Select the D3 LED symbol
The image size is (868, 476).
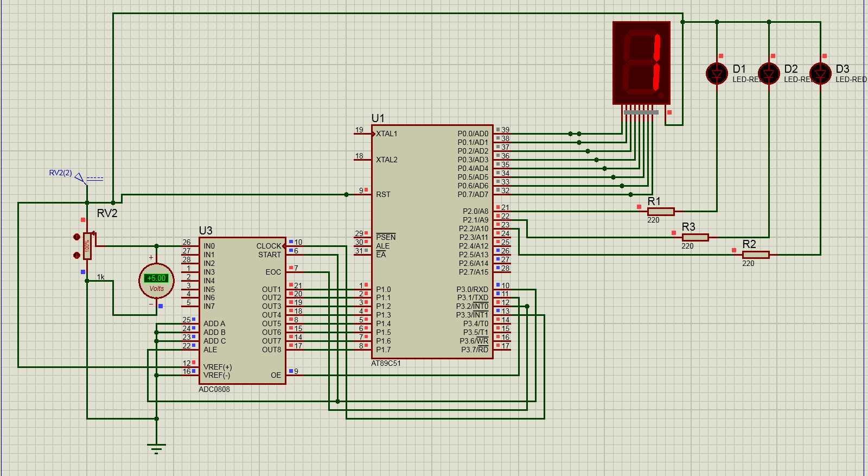point(820,73)
